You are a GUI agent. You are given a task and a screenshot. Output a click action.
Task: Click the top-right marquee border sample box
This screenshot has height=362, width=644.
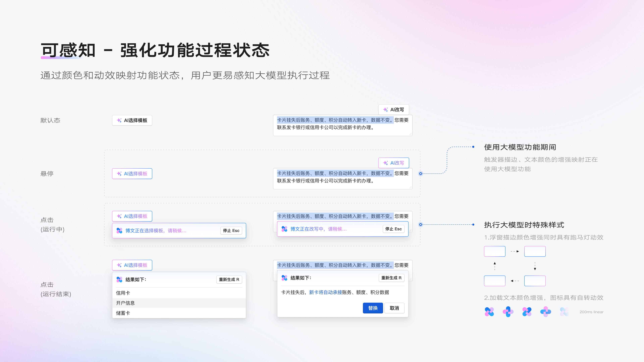click(535, 251)
